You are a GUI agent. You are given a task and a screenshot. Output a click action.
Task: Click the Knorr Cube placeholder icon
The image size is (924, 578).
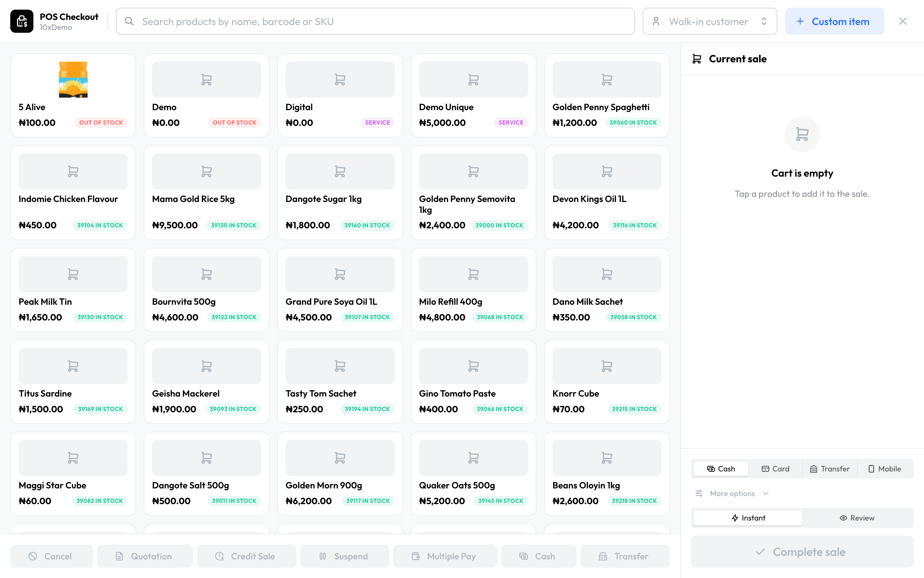pyautogui.click(x=607, y=366)
